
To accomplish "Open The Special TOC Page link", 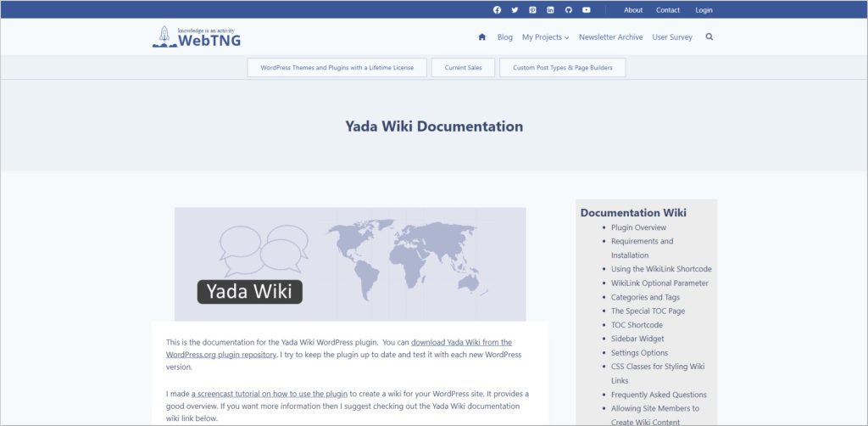I will point(648,311).
